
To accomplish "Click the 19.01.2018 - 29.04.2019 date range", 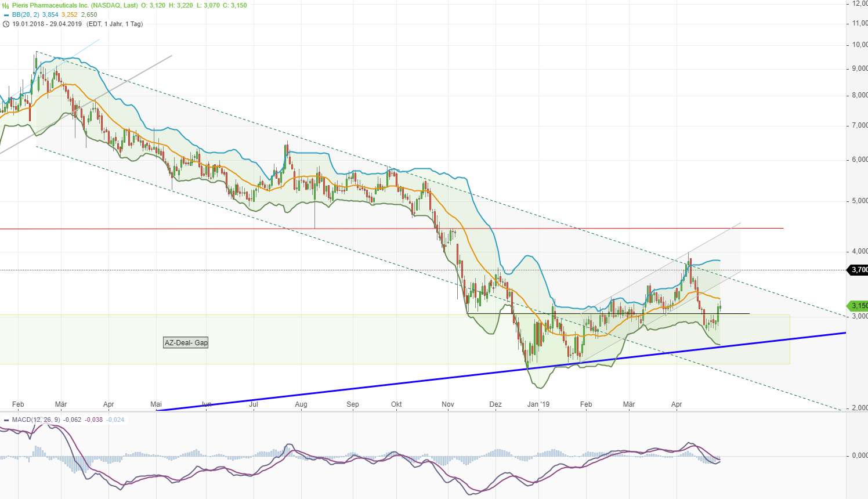I will (47, 24).
